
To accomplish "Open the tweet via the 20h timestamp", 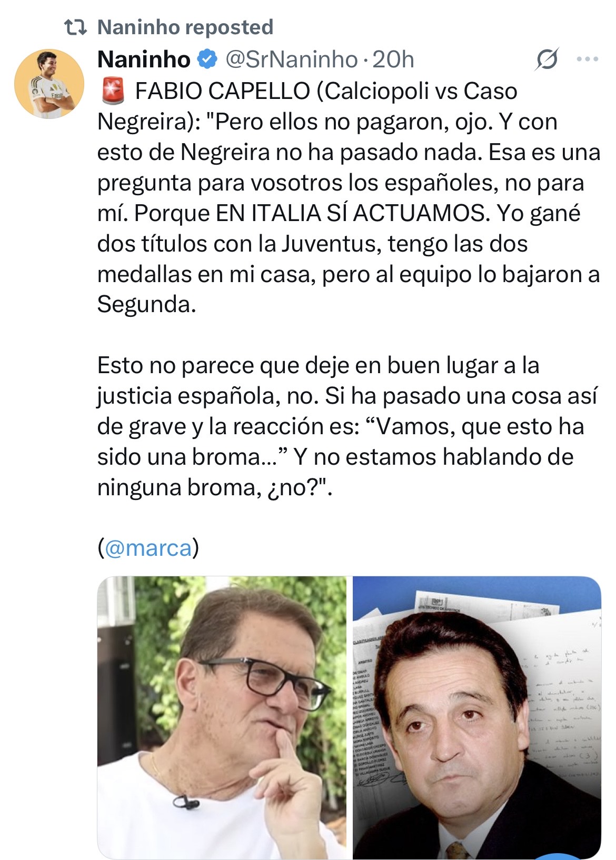I will point(393,60).
